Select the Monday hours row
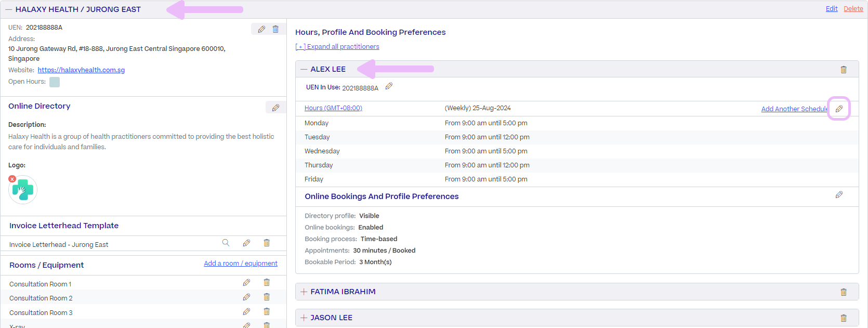This screenshot has height=328, width=868. pos(577,123)
